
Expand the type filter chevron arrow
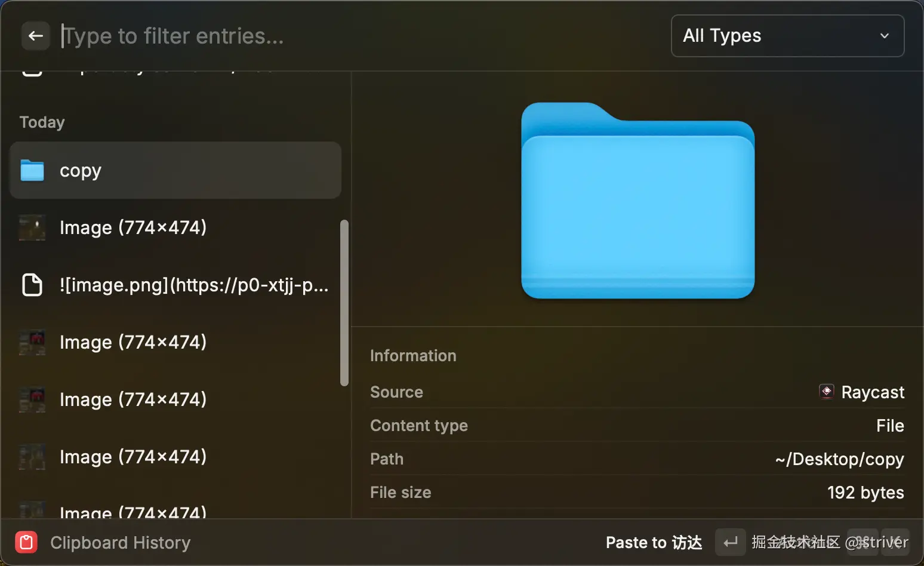coord(884,36)
